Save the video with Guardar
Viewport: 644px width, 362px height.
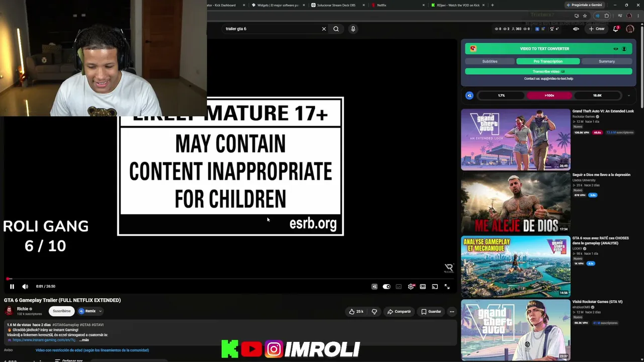(431, 312)
